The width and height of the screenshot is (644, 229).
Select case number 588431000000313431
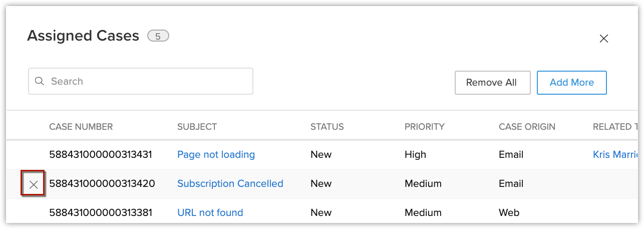click(101, 155)
